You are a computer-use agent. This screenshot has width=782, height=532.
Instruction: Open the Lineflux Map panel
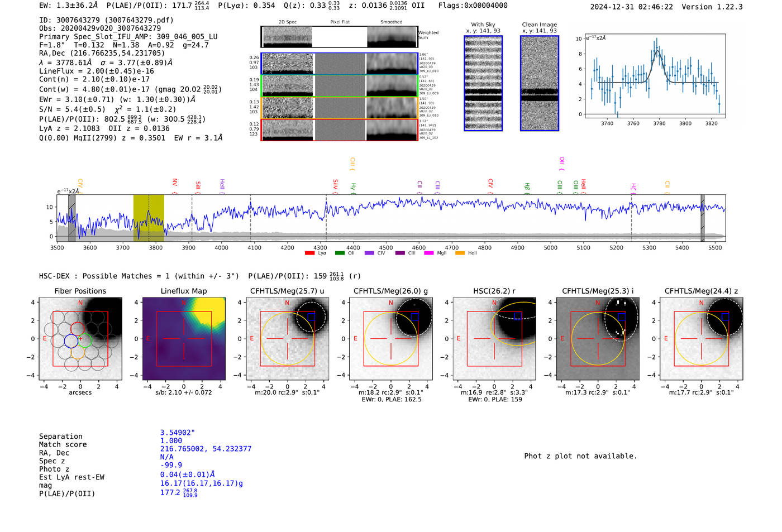(x=184, y=339)
